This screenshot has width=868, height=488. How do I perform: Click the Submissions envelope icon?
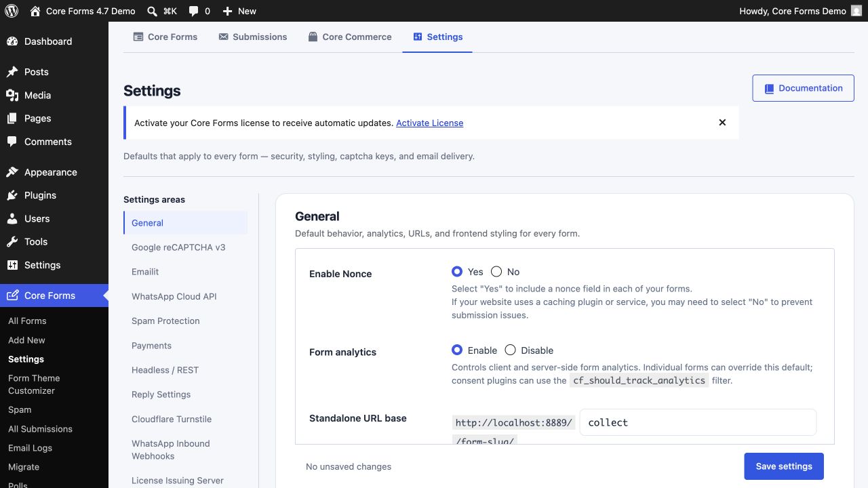point(223,37)
